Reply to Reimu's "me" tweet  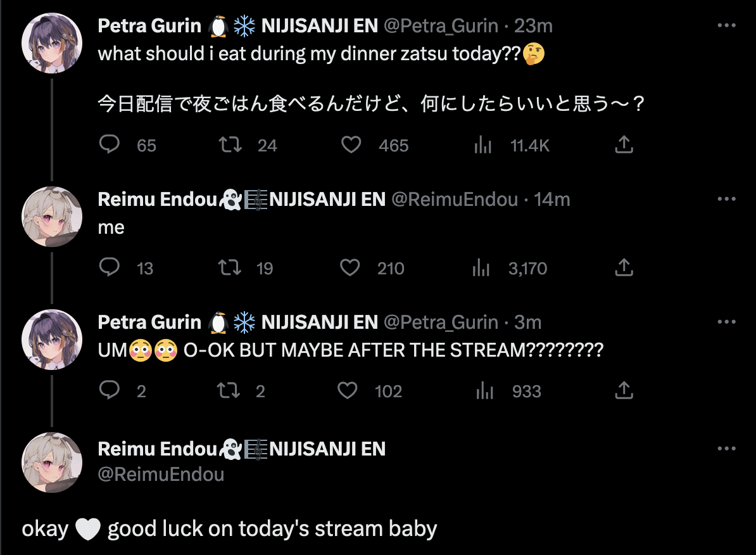click(110, 268)
